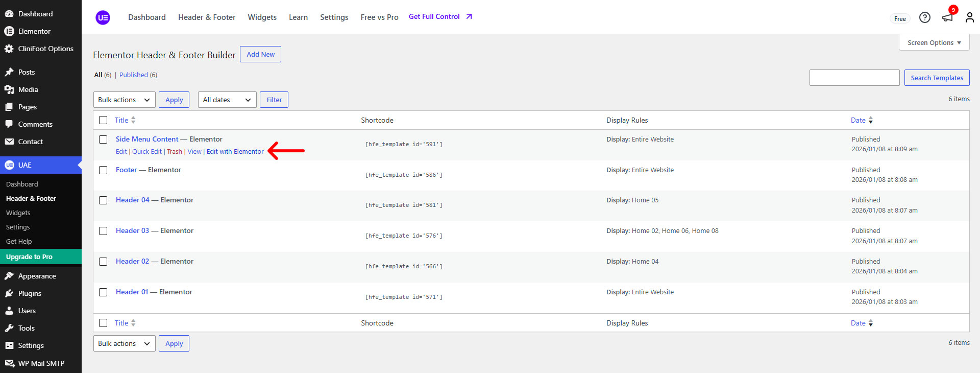Viewport: 980px width, 373px height.
Task: Open the Footer template title link
Action: [x=126, y=170]
